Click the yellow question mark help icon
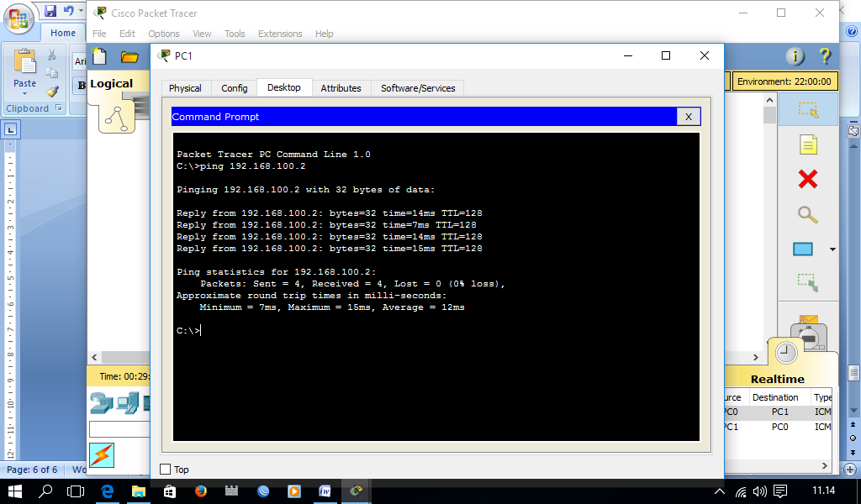Screen dimensions: 861x504 (825, 56)
